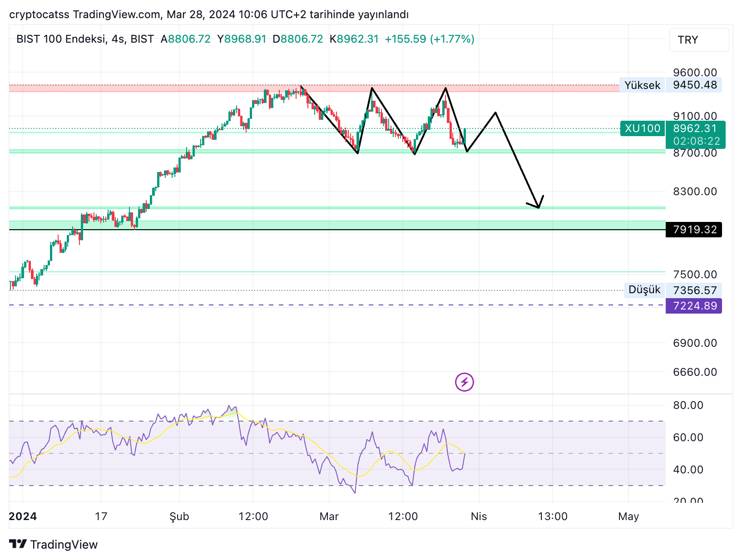Click the 2024 time axis label
Image resolution: width=742 pixels, height=560 pixels.
(x=23, y=516)
